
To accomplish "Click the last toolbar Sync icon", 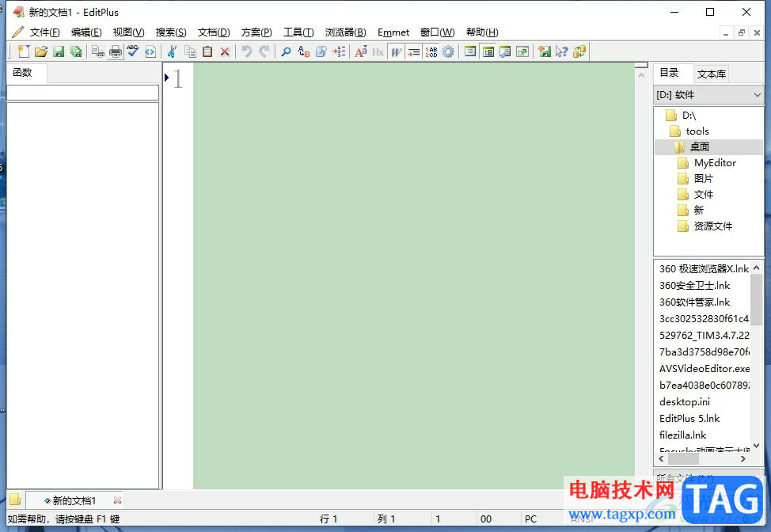I will [x=579, y=51].
